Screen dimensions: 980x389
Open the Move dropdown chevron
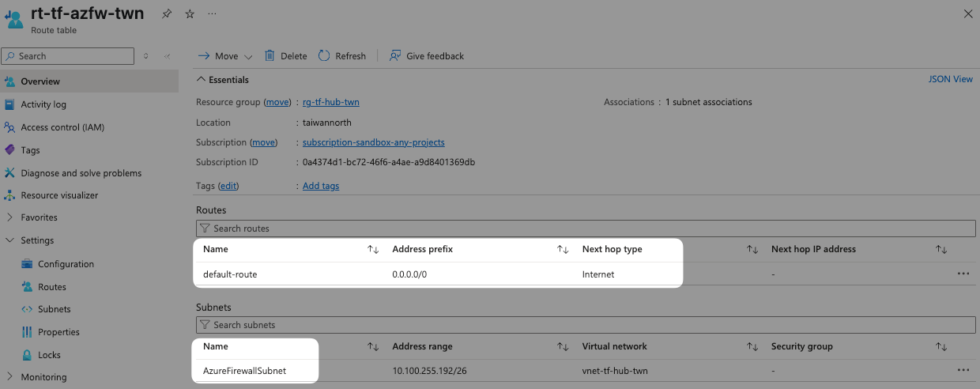coord(248,57)
